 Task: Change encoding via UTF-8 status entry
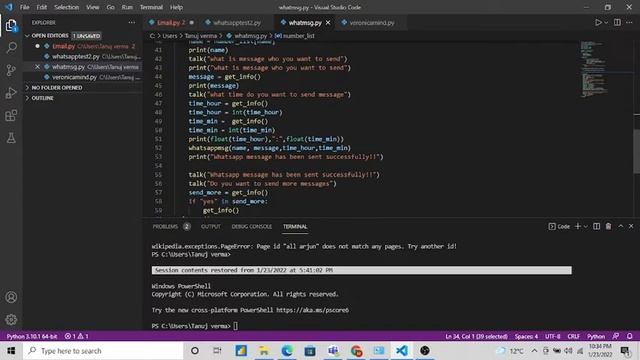point(553,336)
